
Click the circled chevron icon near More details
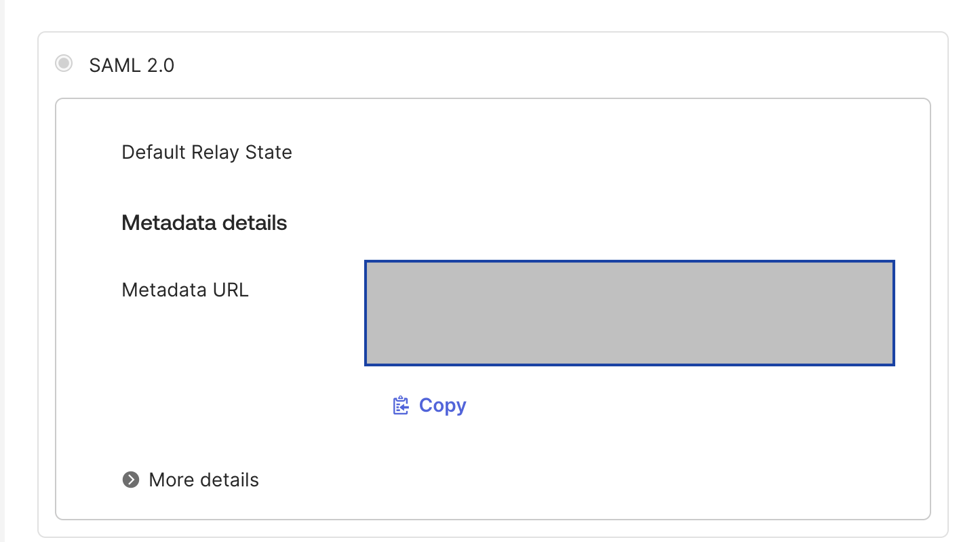click(x=130, y=480)
